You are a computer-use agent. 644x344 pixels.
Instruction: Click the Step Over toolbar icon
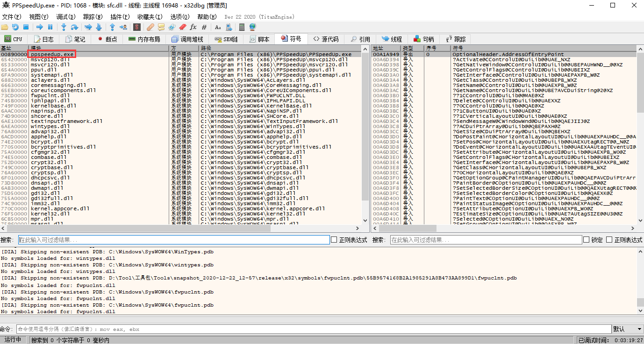click(x=74, y=27)
